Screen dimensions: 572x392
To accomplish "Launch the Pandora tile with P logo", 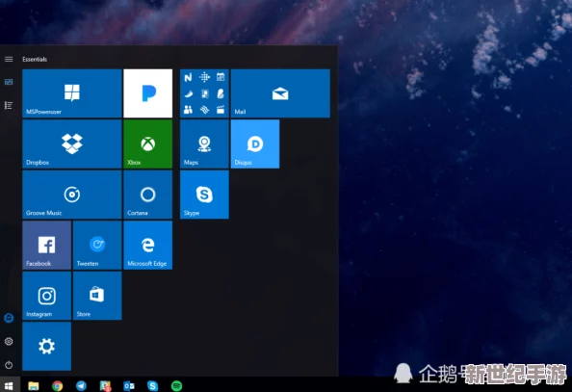I will [x=147, y=93].
